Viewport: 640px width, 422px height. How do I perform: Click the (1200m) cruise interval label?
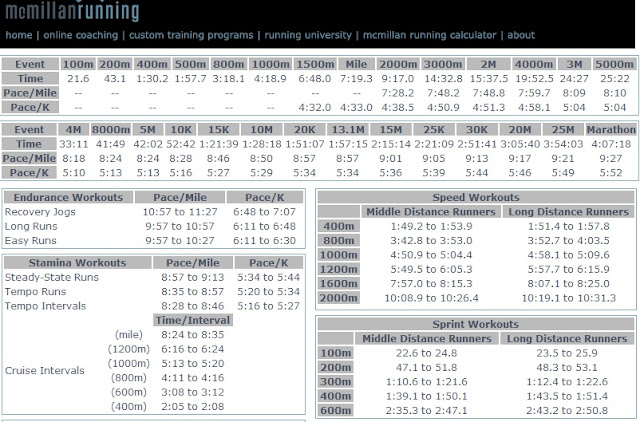click(x=129, y=349)
